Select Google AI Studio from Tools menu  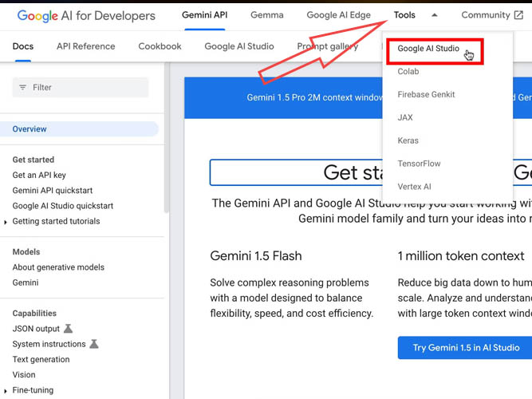[x=428, y=49]
